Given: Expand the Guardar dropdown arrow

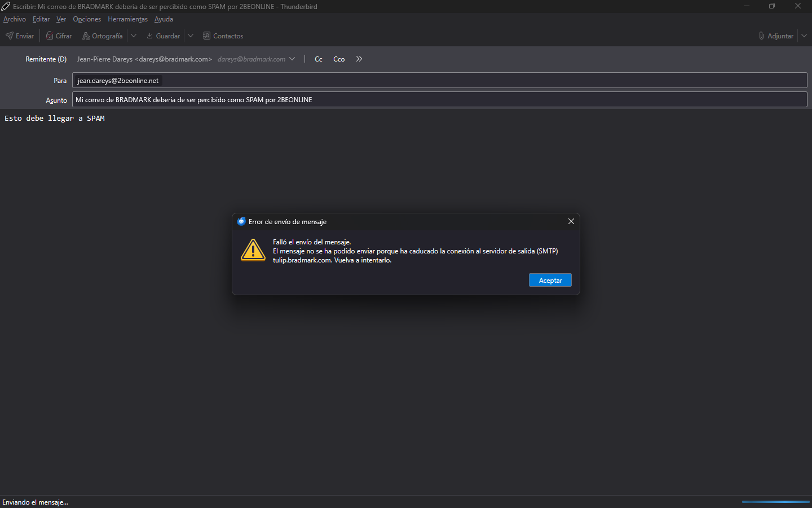Looking at the screenshot, I should coord(191,36).
